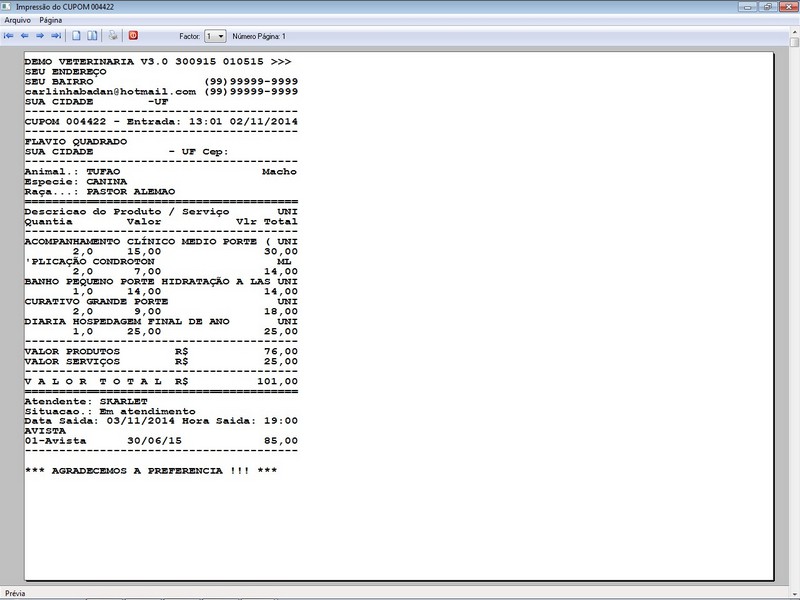Select the two-page view icon
Image resolution: width=800 pixels, height=600 pixels.
point(92,36)
